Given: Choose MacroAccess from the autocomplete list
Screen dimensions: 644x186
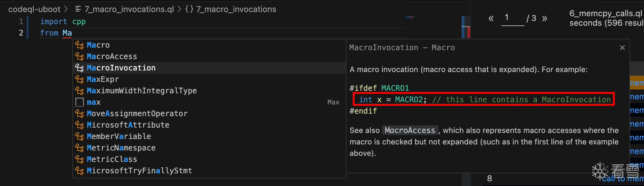Looking at the screenshot, I should [x=112, y=56].
